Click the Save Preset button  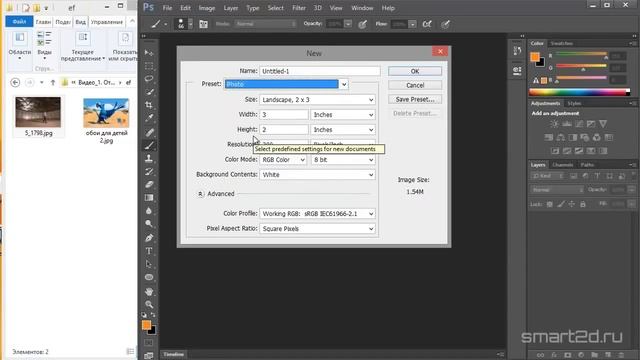tap(415, 99)
